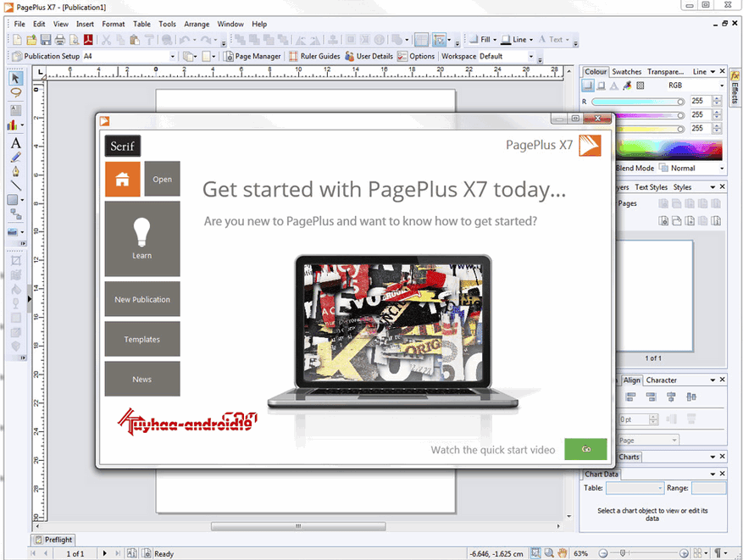Switch to the Character tab
Image resolution: width=743 pixels, height=560 pixels.
(661, 380)
